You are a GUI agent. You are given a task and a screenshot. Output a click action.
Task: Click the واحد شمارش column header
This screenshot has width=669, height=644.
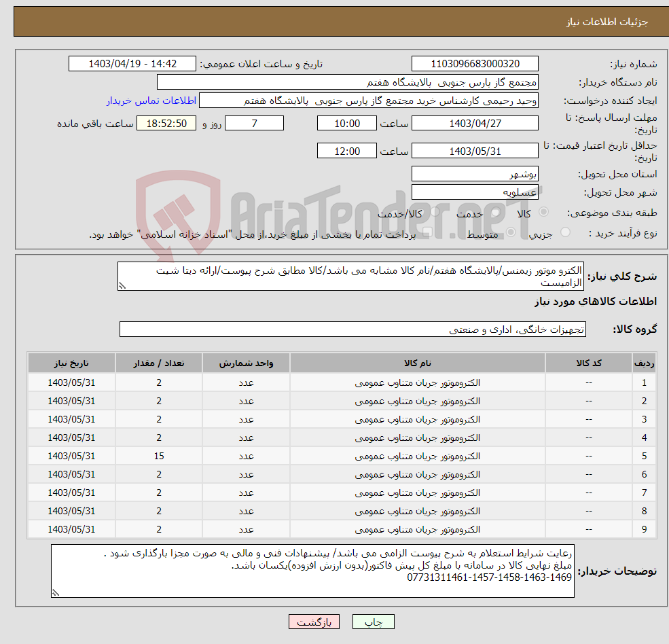coord(246,363)
